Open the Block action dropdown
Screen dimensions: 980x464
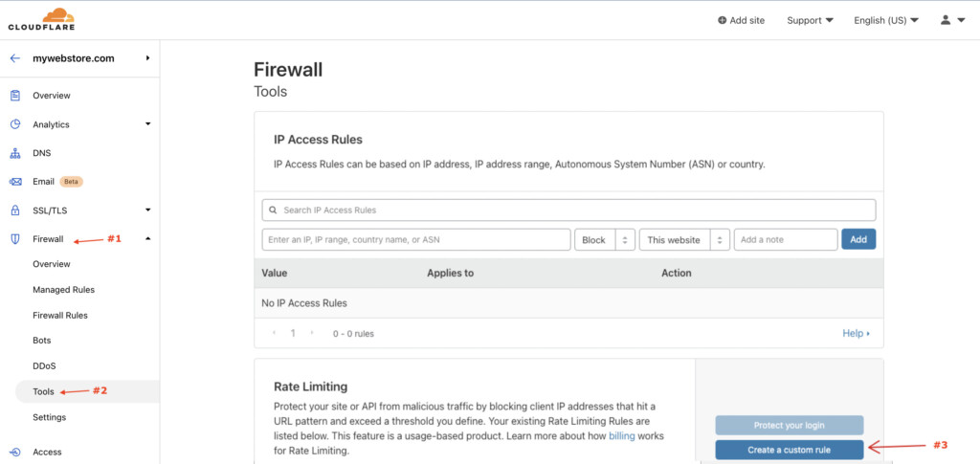coord(604,240)
